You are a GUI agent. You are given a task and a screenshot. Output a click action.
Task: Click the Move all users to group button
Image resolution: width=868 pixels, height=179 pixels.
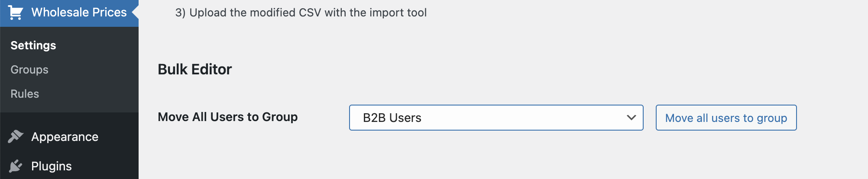coord(726,118)
